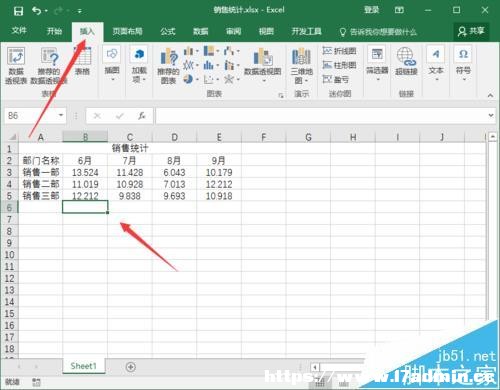
Task: Open the 数据透视图 (PivotChart) button
Action: click(263, 65)
